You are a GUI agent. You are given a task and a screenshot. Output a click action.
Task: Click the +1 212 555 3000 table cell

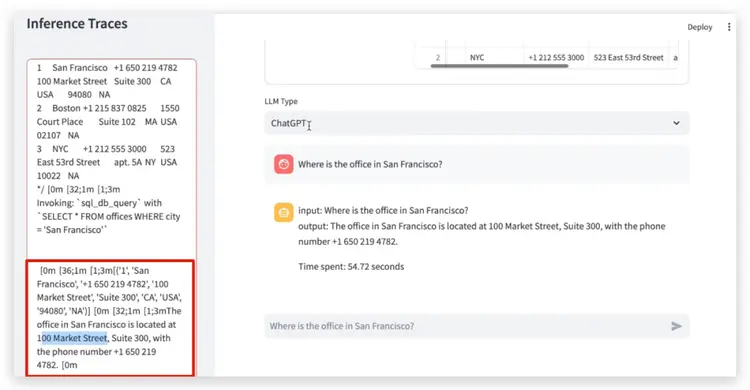click(x=556, y=57)
